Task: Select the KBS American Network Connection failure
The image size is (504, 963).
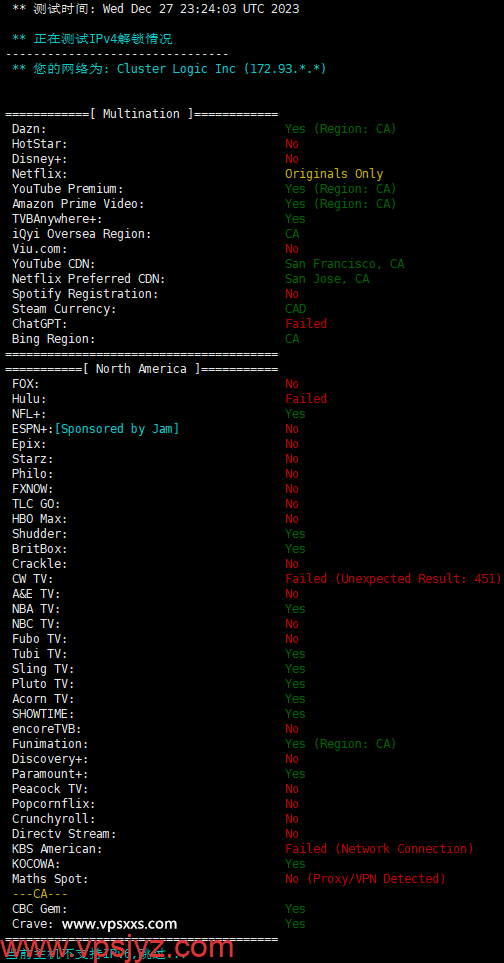Action: [379, 849]
